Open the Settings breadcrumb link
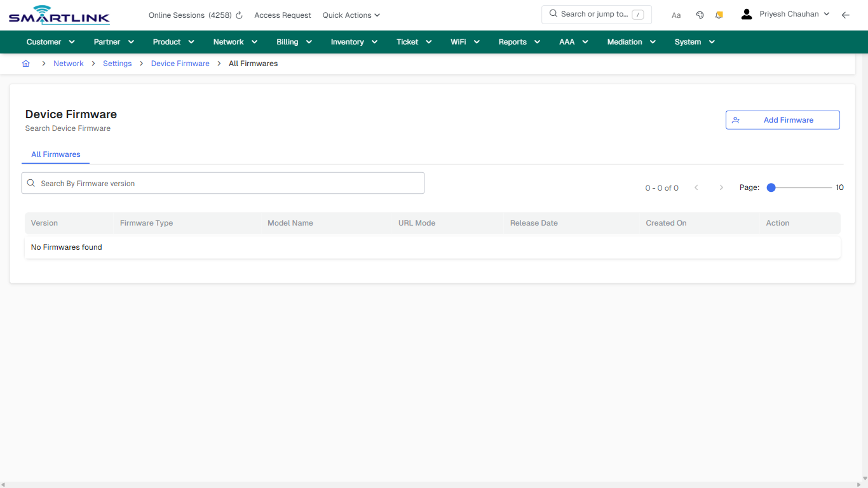 click(117, 64)
